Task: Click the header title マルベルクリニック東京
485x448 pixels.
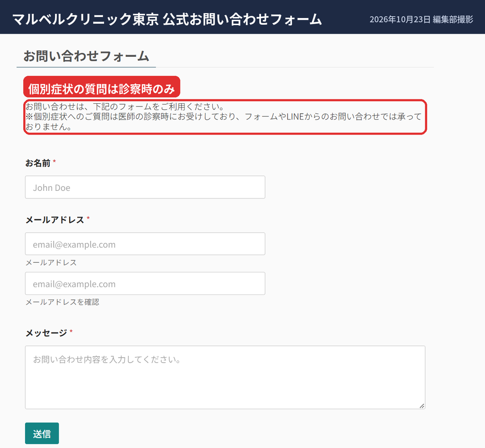Action: (x=85, y=19)
